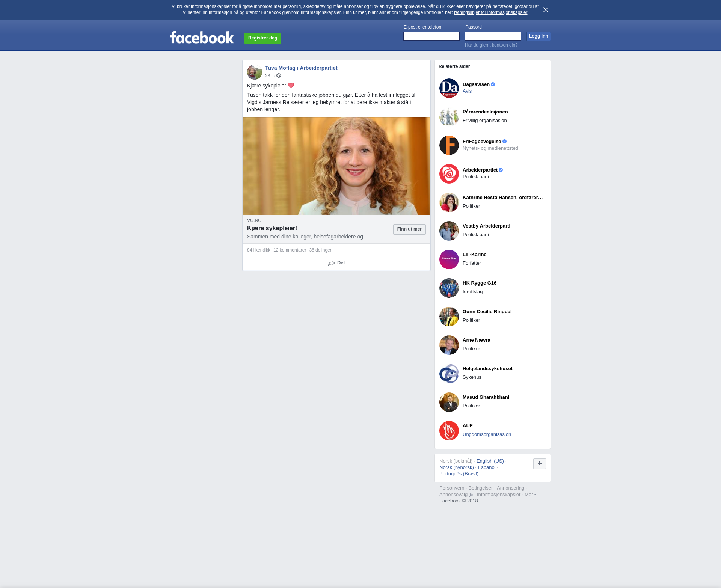Open Vestby Arbeiderparti name link
Screen dimensions: 721x588
coord(486,226)
